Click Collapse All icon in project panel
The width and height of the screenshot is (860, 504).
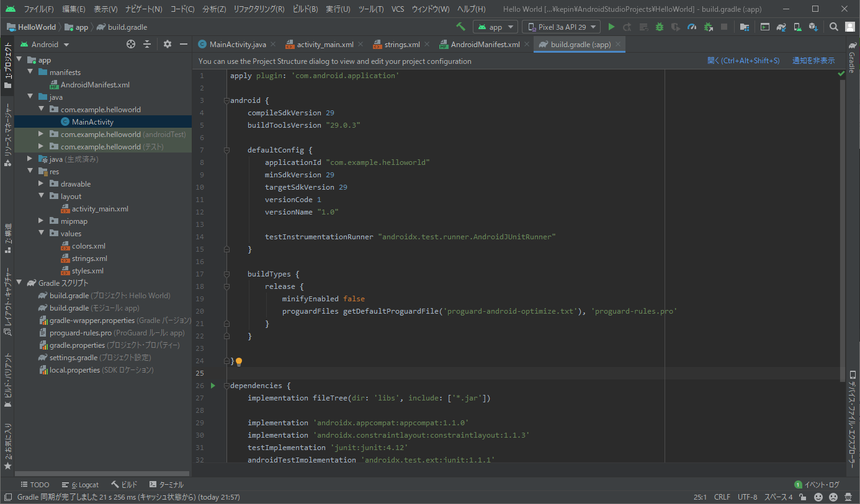point(147,44)
